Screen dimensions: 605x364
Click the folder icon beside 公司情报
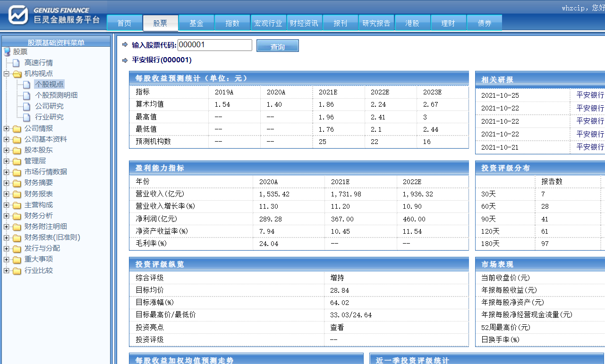[17, 128]
